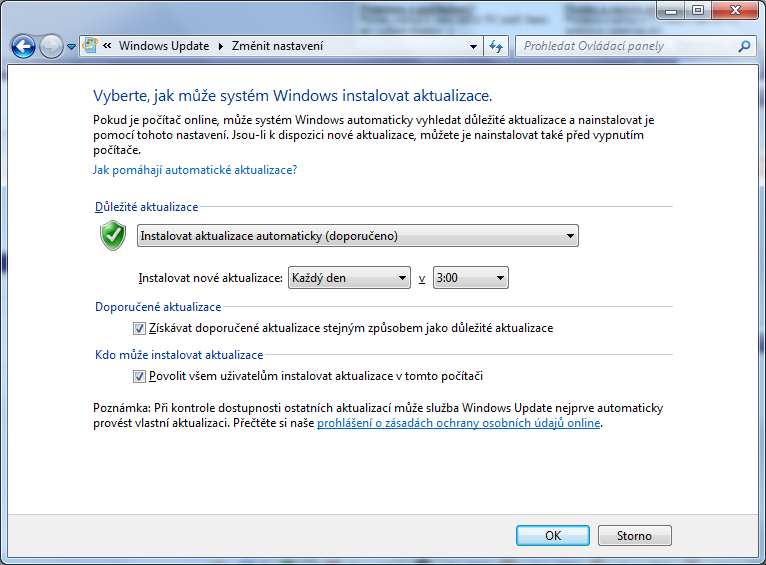Open the recent pages dropdown arrow
The image size is (766, 565).
71,47
